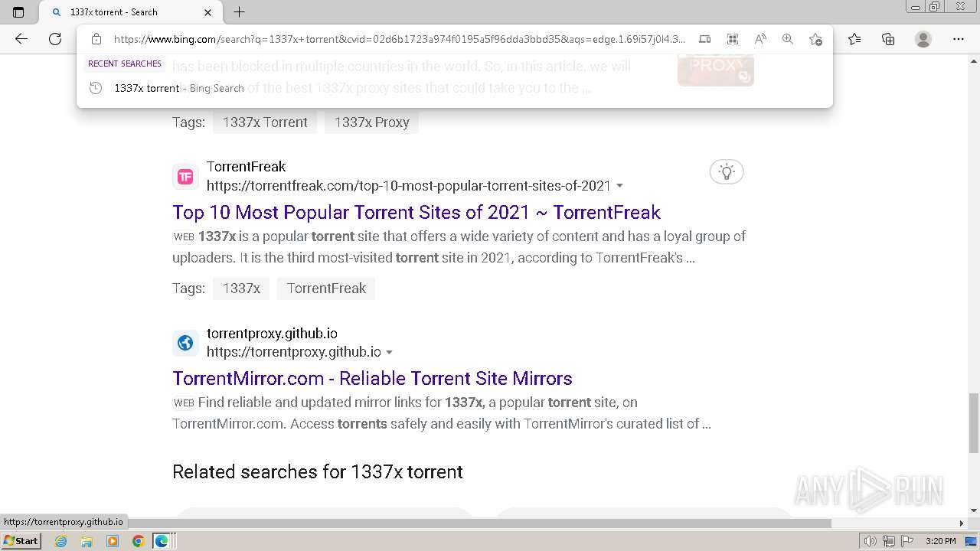Click the PROXY thumbnail image
Image resolution: width=980 pixels, height=551 pixels.
point(716,70)
